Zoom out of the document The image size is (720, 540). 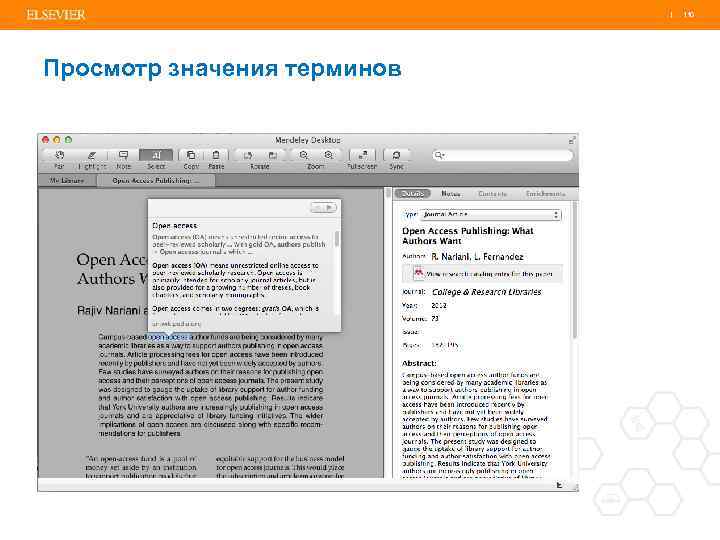click(304, 155)
